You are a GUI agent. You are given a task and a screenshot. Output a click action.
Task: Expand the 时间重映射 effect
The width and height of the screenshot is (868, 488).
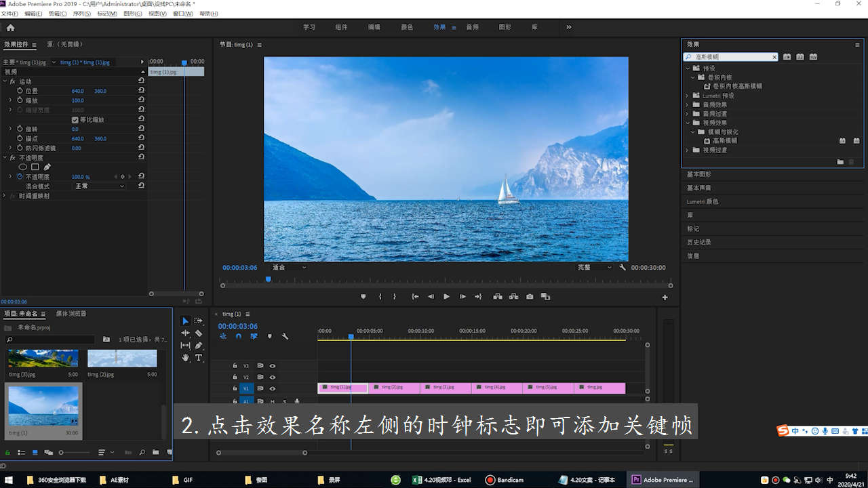5,196
